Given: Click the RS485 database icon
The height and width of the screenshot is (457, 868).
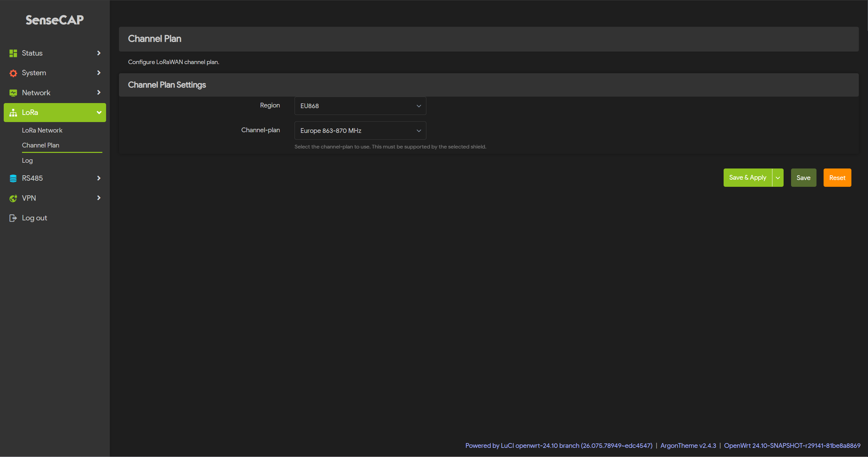Looking at the screenshot, I should pyautogui.click(x=13, y=178).
